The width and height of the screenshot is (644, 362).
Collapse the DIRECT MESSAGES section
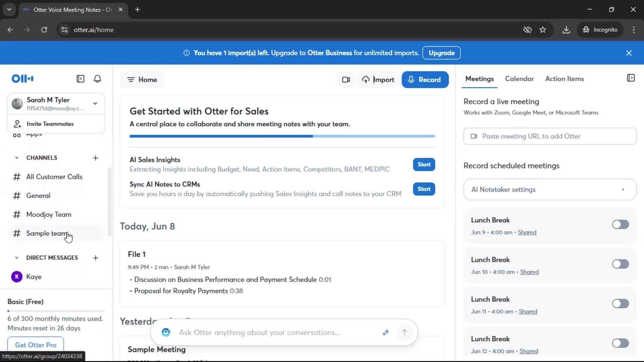[x=17, y=258]
